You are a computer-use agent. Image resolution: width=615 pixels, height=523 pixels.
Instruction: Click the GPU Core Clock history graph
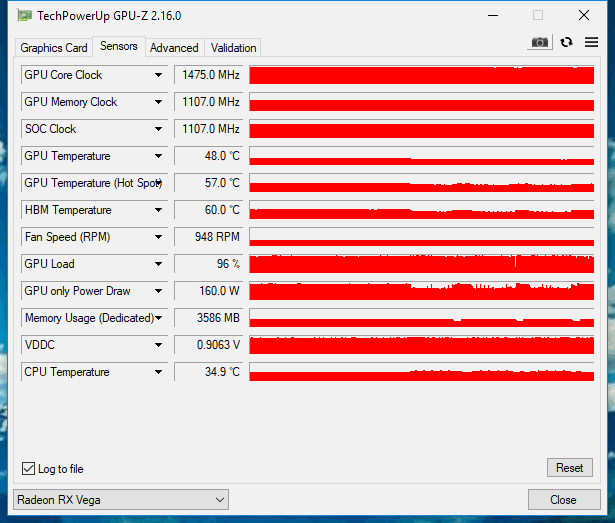(x=422, y=75)
